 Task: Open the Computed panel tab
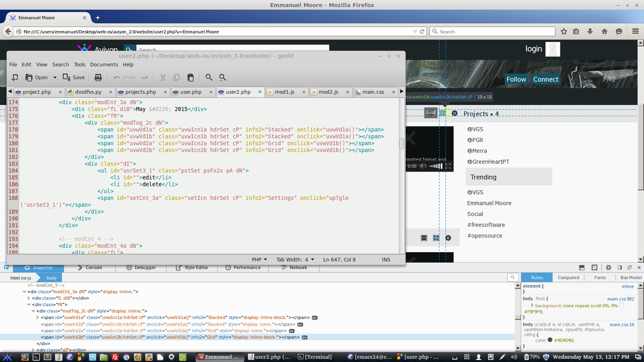568,278
